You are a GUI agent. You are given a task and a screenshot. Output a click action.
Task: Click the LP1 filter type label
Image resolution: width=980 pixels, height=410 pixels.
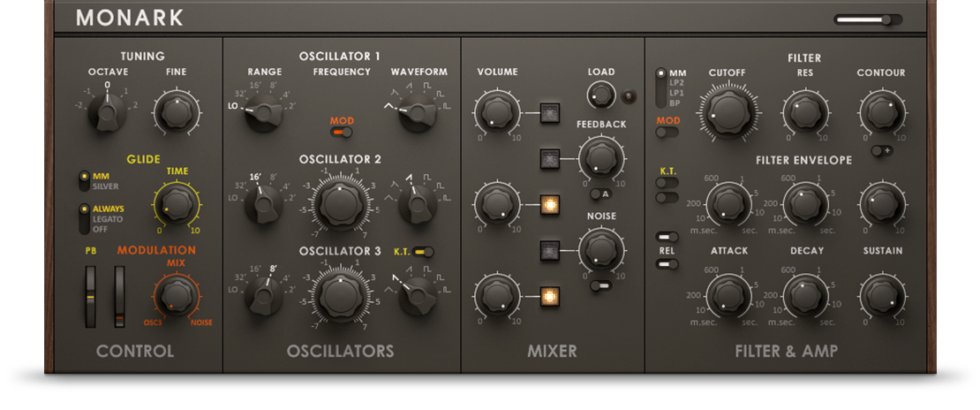click(x=676, y=93)
